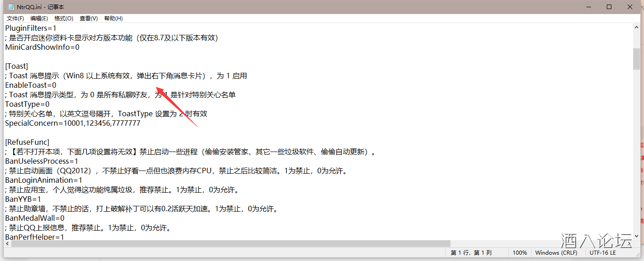The image size is (644, 261).
Task: Open the 查看(V) menu
Action: click(x=88, y=18)
